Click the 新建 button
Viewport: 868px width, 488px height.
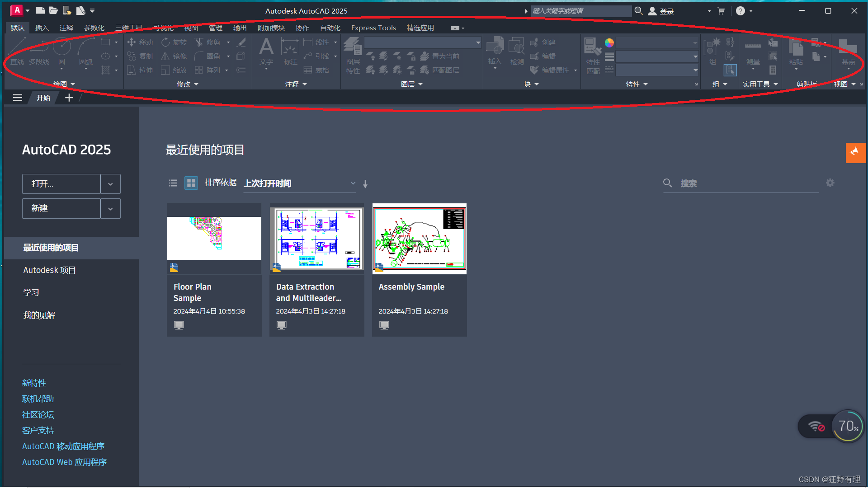coord(61,208)
